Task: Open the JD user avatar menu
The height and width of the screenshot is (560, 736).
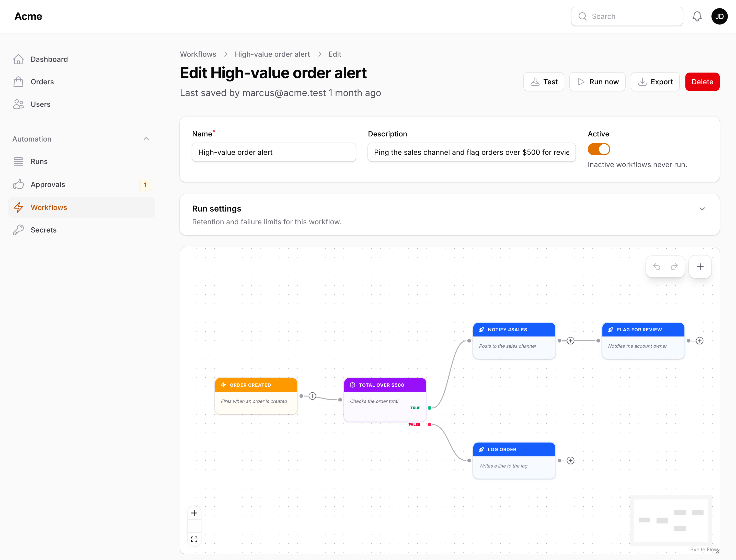Action: coord(719,16)
